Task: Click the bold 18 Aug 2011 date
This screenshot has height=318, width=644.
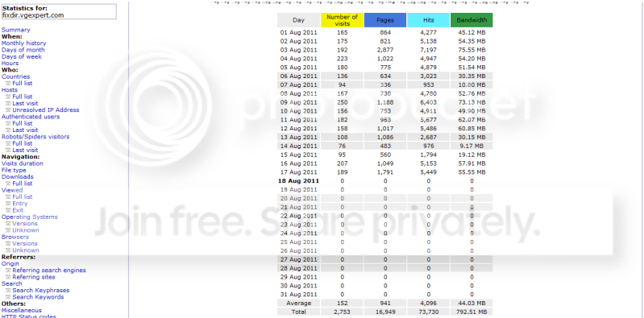Action: pyautogui.click(x=298, y=181)
